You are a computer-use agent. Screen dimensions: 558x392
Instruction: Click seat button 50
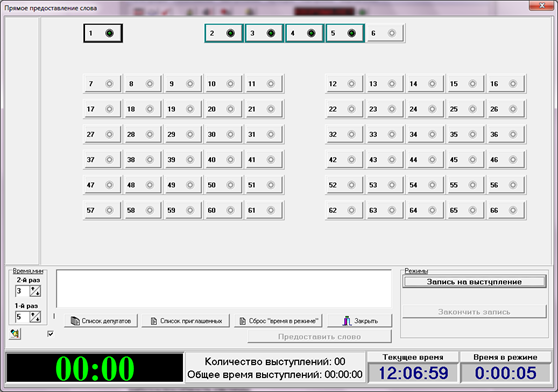[223, 185]
